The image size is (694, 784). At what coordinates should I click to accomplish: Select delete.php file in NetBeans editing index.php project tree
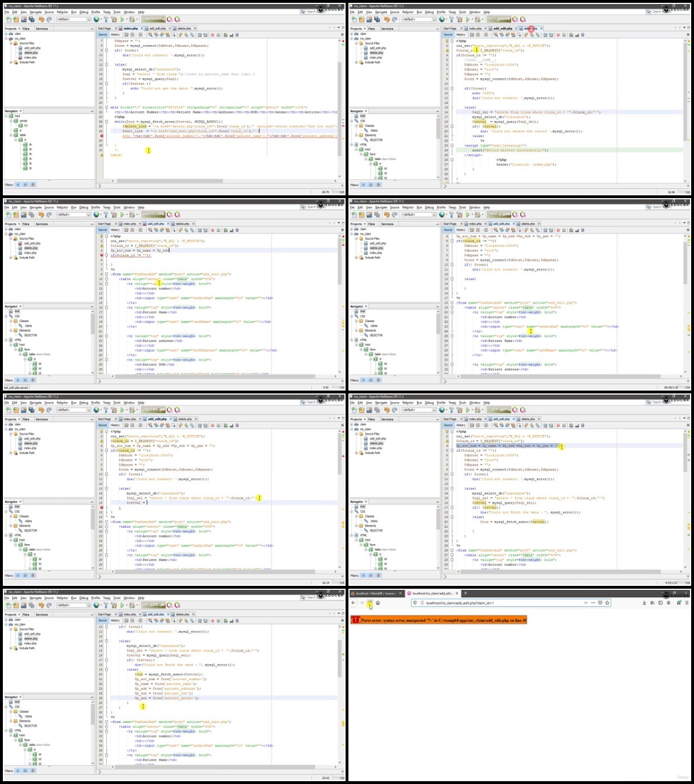[x=31, y=53]
